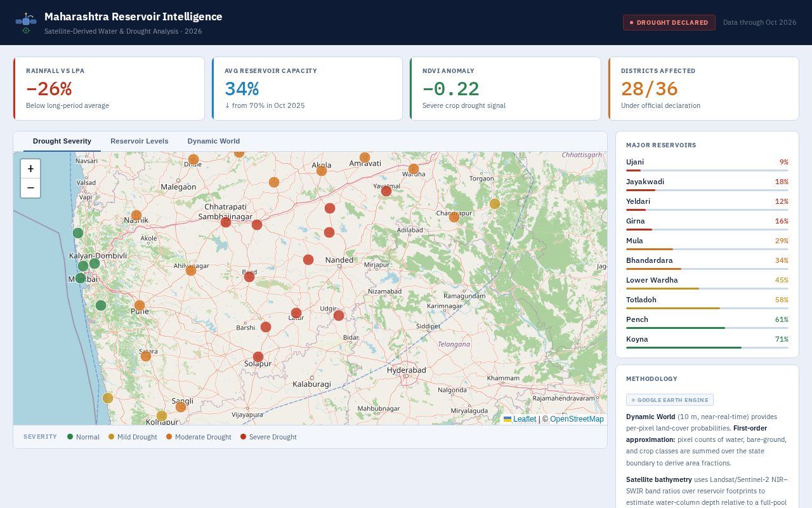Click the Totladoh 58% value
The image size is (812, 508).
[782, 300]
